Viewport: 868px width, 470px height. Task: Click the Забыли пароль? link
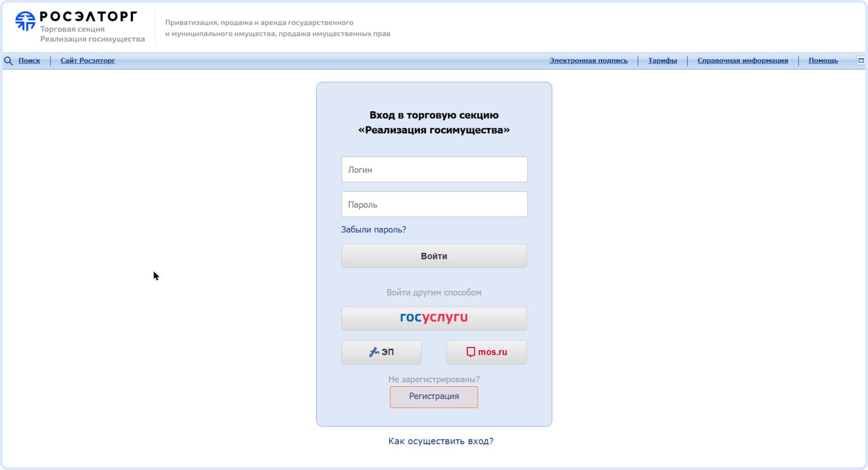374,229
